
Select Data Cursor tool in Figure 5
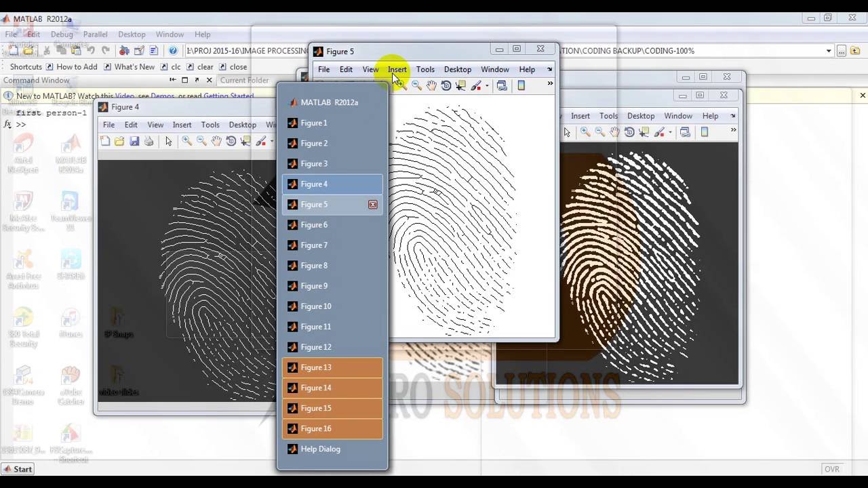point(461,85)
